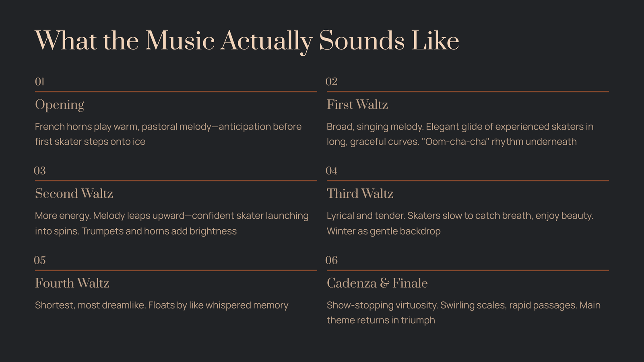Screen dimensions: 644x362
Task: Select the number label 01
Action: coord(39,82)
